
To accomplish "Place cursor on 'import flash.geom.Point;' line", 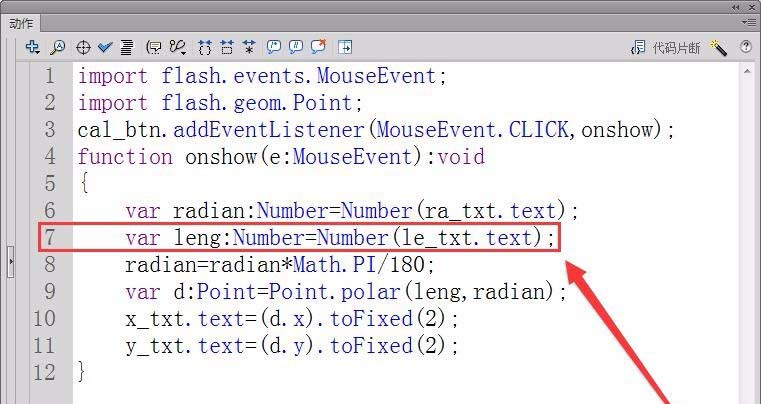I will (220, 103).
